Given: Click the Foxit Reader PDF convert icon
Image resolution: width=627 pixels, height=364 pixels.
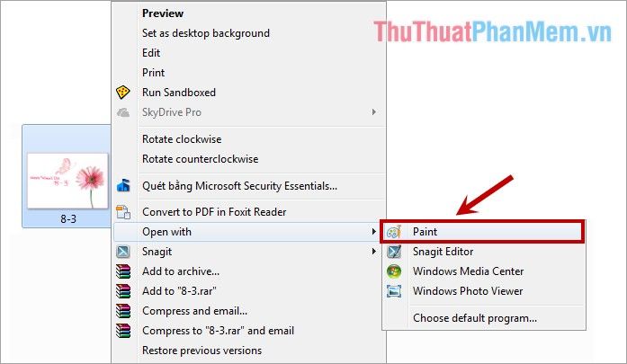Looking at the screenshot, I should [x=123, y=212].
